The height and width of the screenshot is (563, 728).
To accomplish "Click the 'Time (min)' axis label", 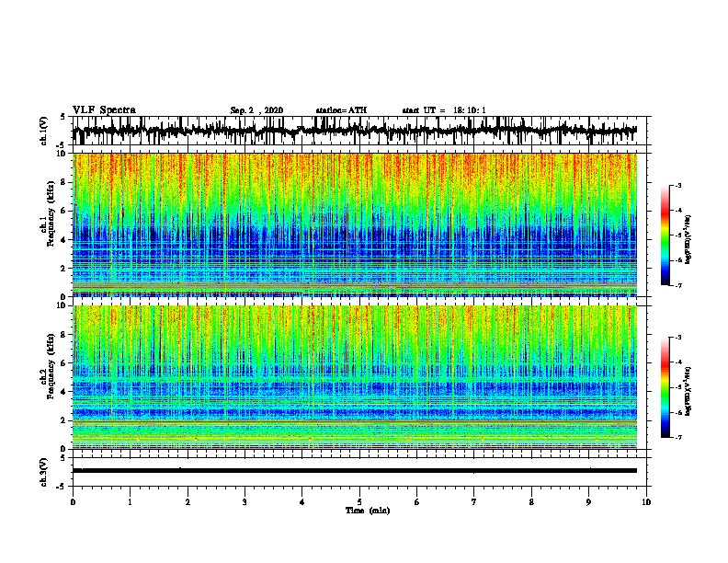I will [368, 511].
